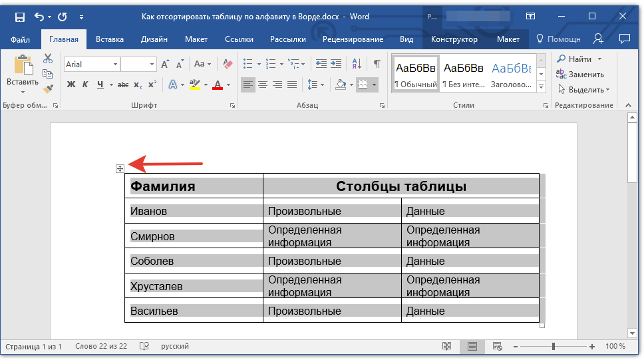This screenshot has width=644, height=360.
Task: Expand the Найти dropdown arrow
Action: (599, 59)
